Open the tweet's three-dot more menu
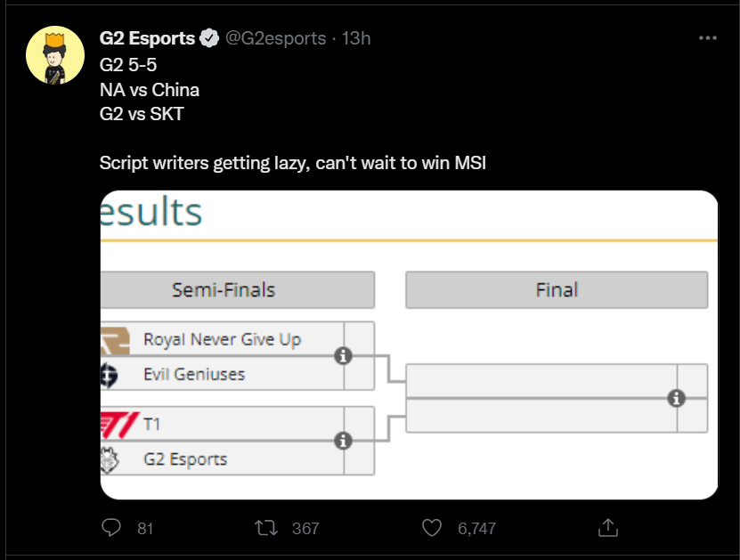The width and height of the screenshot is (740, 560). pyautogui.click(x=707, y=37)
